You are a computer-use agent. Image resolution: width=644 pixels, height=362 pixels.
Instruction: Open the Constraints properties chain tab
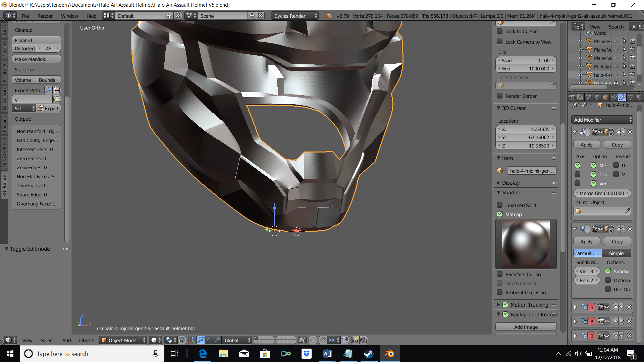pos(614,97)
